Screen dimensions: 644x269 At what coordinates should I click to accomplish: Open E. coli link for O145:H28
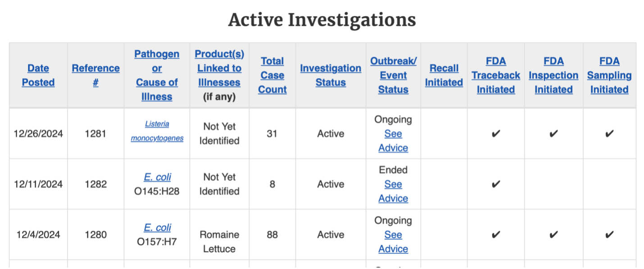tap(157, 177)
